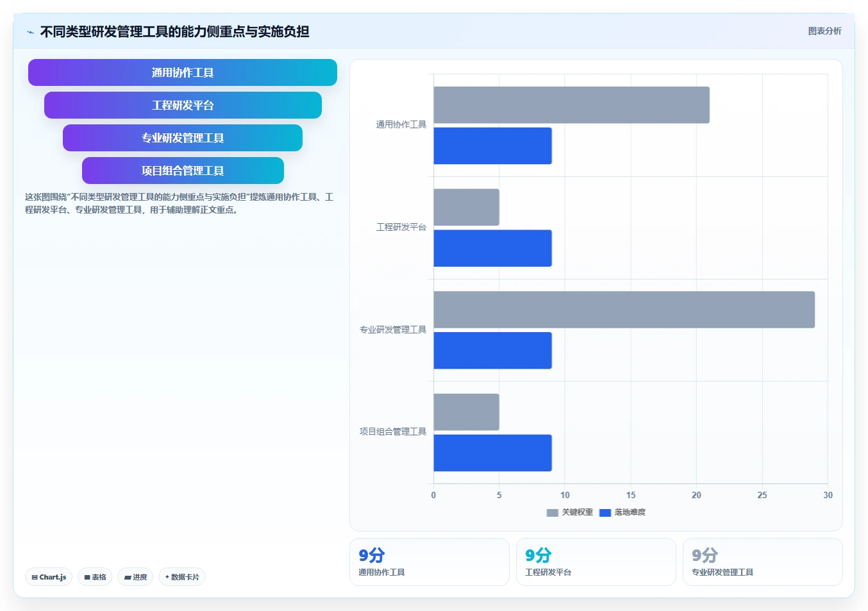
Task: Click the 工程研发平台 y-axis label
Action: tap(401, 228)
